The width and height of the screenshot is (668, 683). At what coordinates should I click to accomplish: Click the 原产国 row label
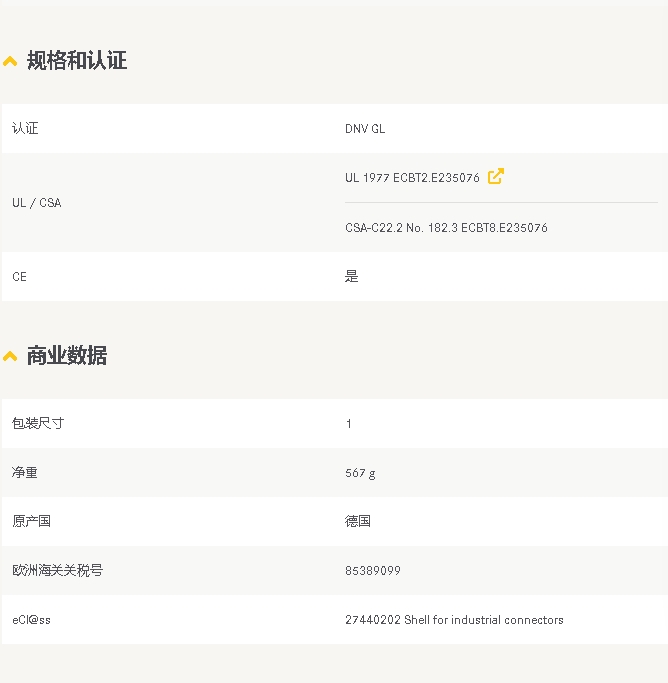point(31,522)
